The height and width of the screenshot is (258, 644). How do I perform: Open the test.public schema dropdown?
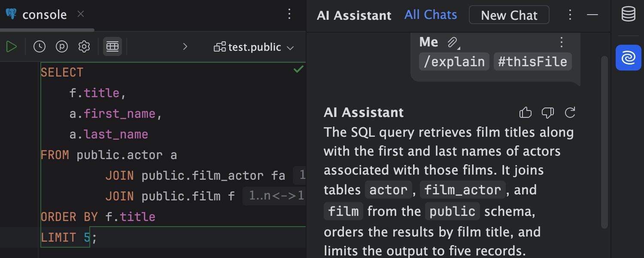point(254,47)
